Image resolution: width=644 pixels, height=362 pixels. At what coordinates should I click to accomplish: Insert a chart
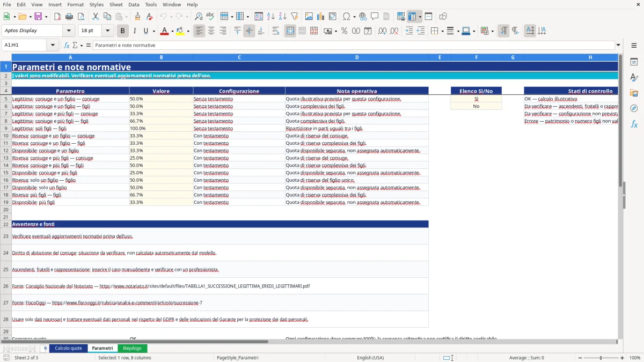[x=321, y=17]
